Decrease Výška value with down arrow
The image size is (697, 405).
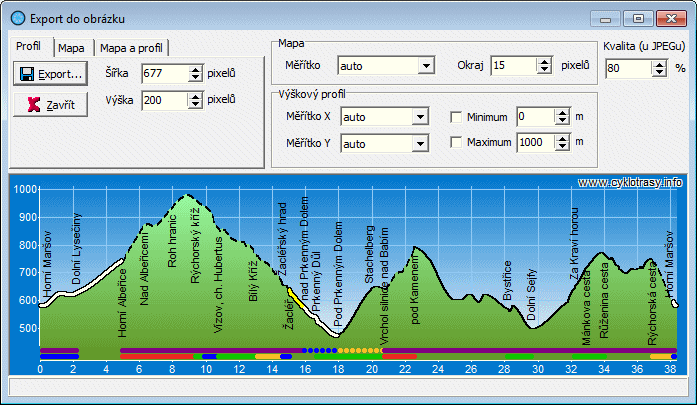coord(196,105)
